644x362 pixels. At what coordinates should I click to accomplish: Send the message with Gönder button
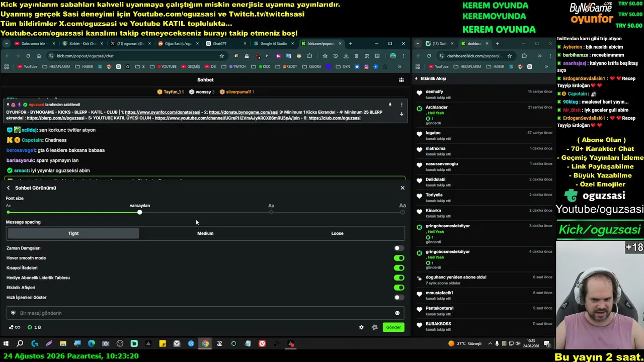pyautogui.click(x=393, y=327)
